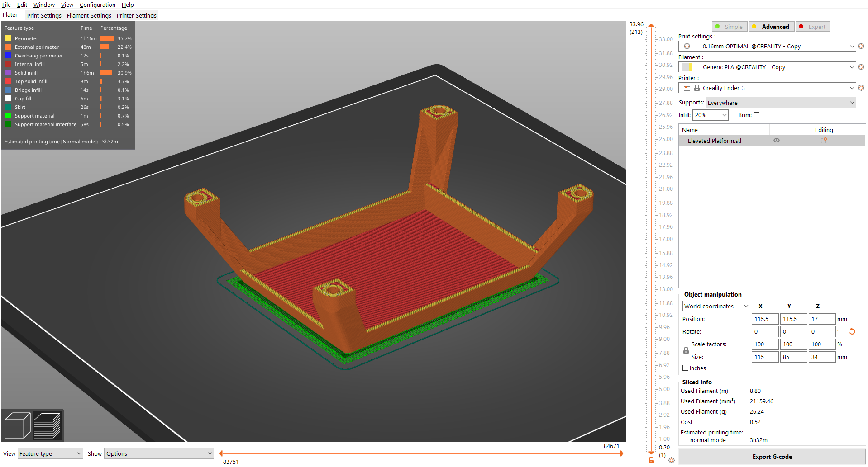Click the lock icon beside Creality Ender-3
Screen dimensions: 868x467
pyautogui.click(x=697, y=88)
